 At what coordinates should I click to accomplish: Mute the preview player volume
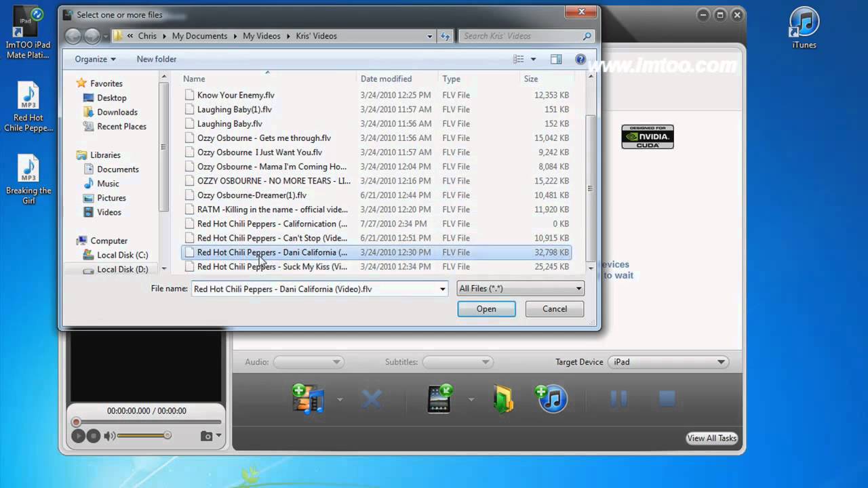click(109, 436)
